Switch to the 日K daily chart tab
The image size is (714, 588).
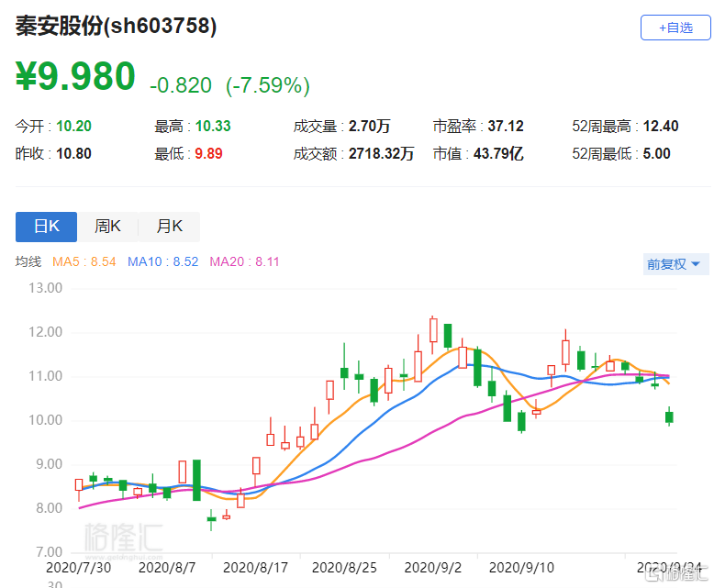point(47,227)
